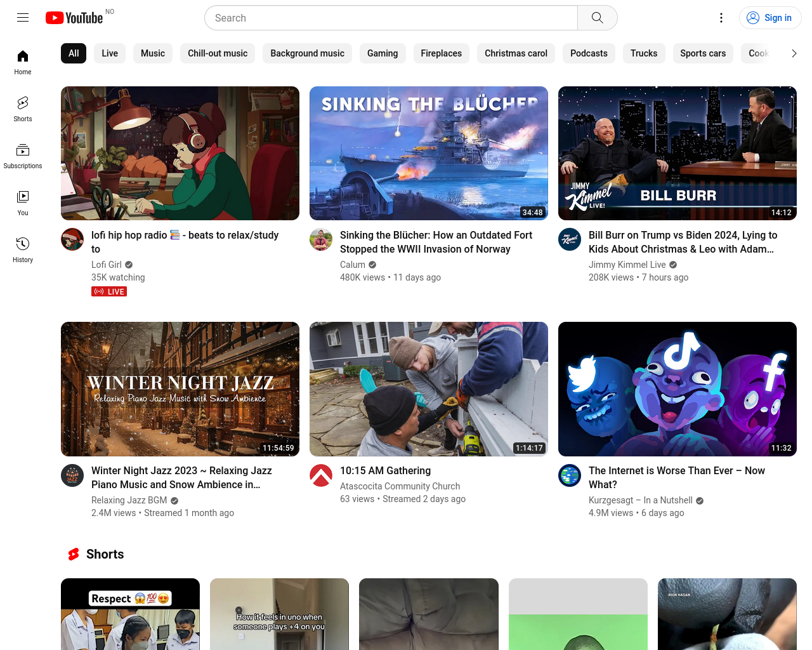Open the uno +4 short thumbnail
Viewport: 812px width, 650px height.
(x=279, y=614)
